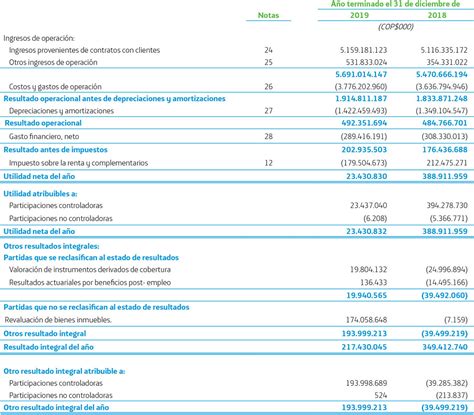474x415 pixels.
Task: Select the value 193.998.689
Action: [x=366, y=383]
